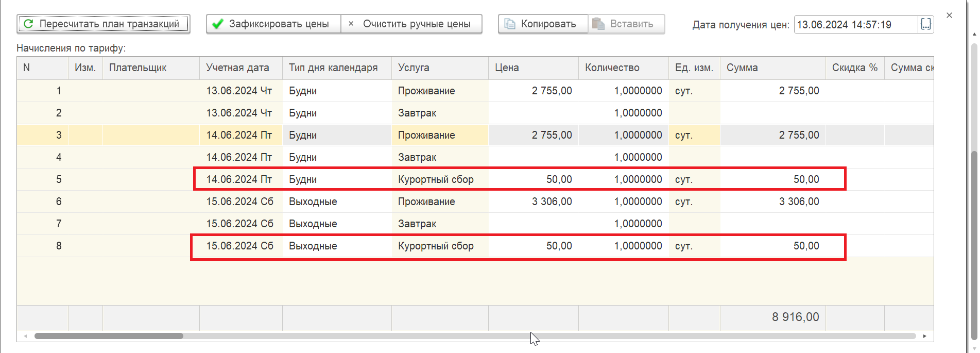Select Завтрак cell in row 4

point(440,157)
